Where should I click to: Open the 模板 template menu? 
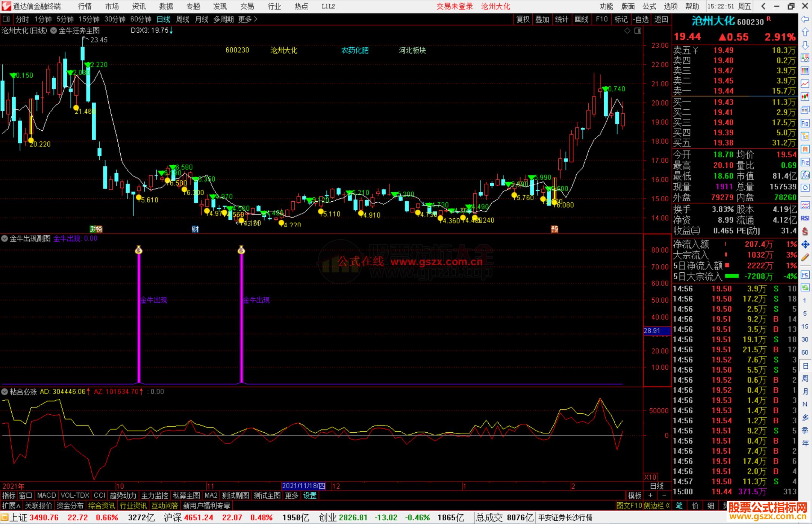tap(635, 495)
